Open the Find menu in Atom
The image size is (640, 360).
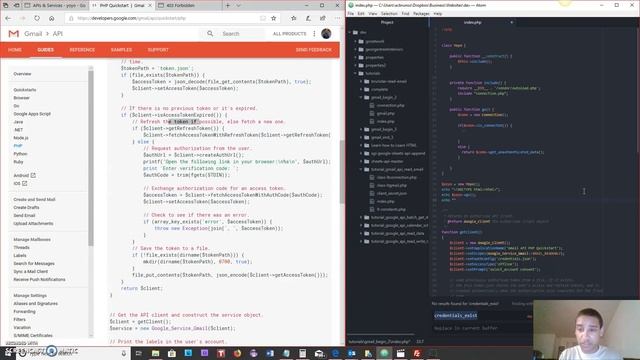point(405,13)
